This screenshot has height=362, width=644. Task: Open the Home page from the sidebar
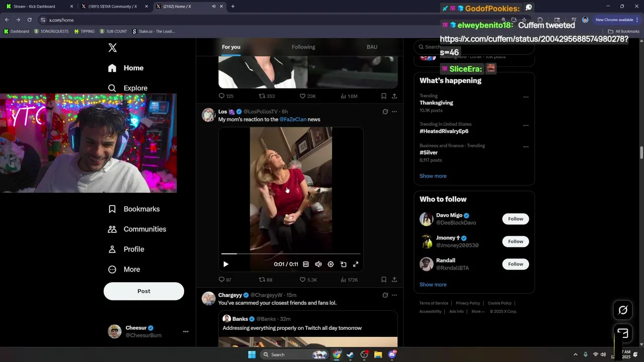point(126,68)
